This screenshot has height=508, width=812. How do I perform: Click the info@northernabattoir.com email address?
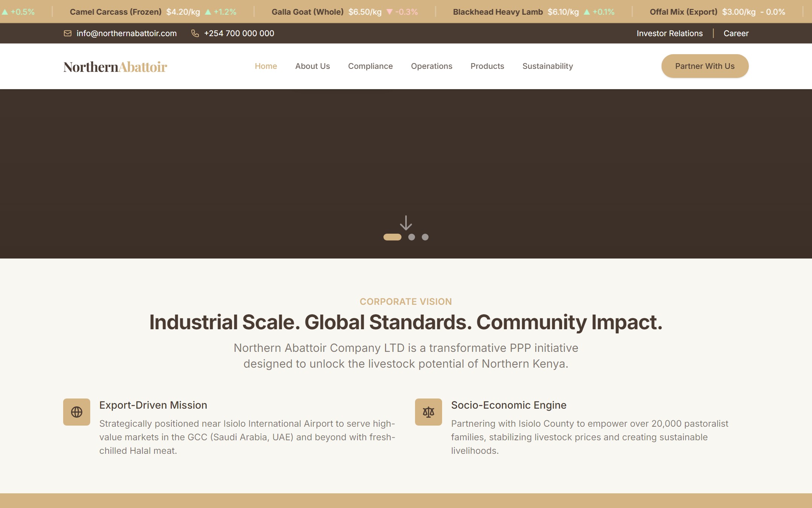(x=127, y=33)
